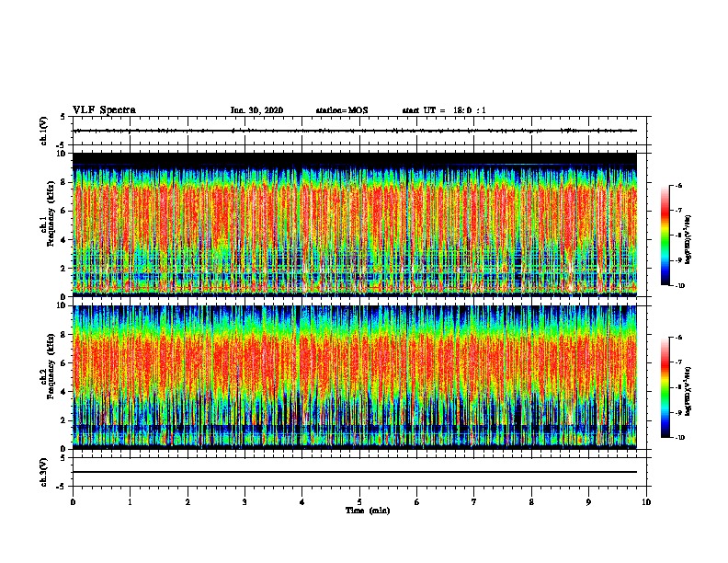Click the "-5" tick on ch.3(V) axis
The image size is (728, 563).
62,487
